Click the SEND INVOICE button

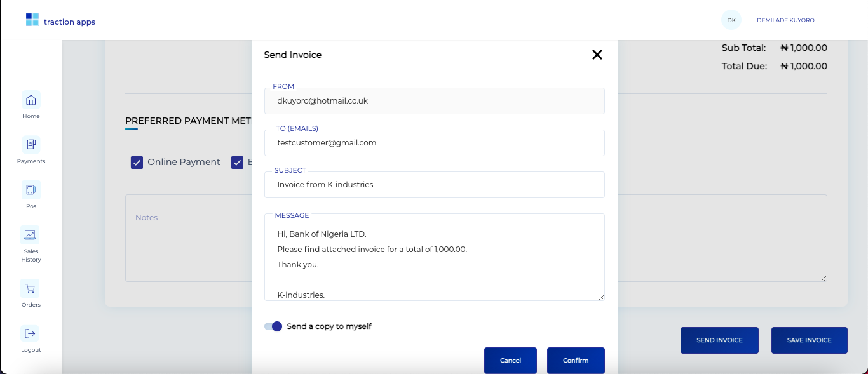tap(719, 340)
